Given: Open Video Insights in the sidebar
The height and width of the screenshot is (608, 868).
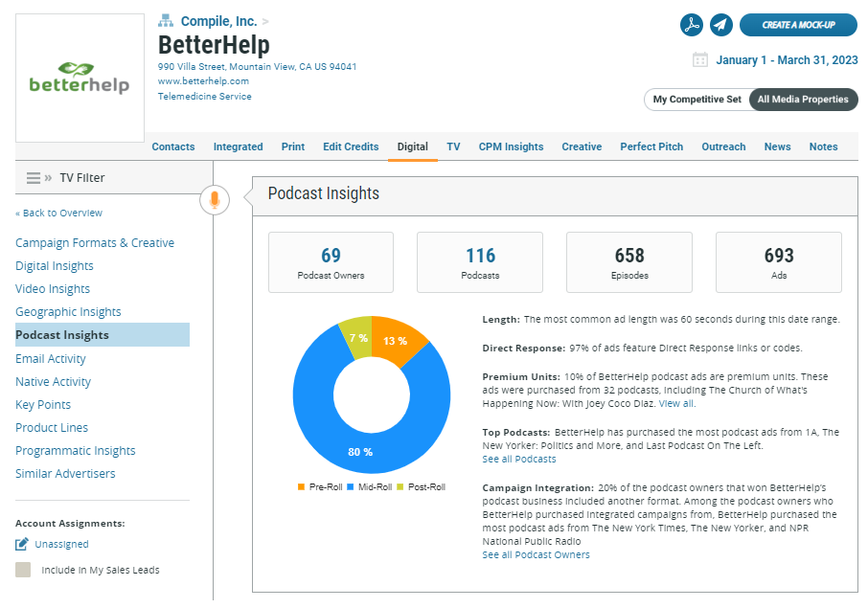Looking at the screenshot, I should click(53, 289).
